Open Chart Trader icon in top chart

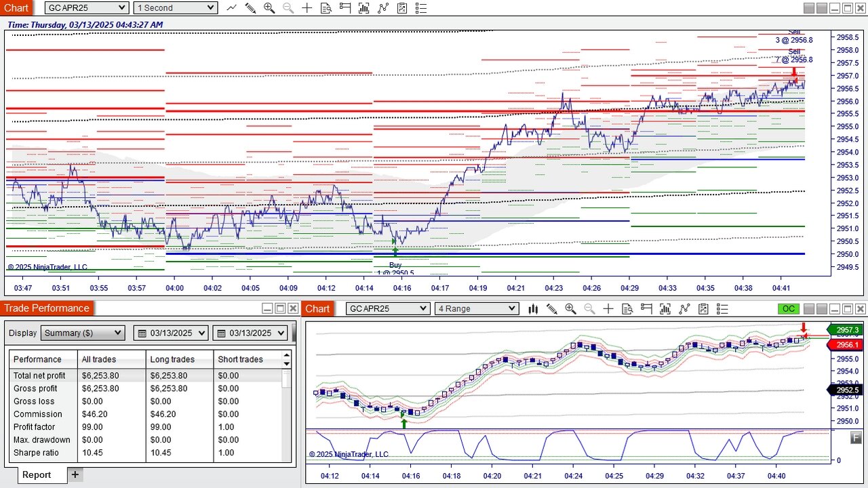pos(345,7)
